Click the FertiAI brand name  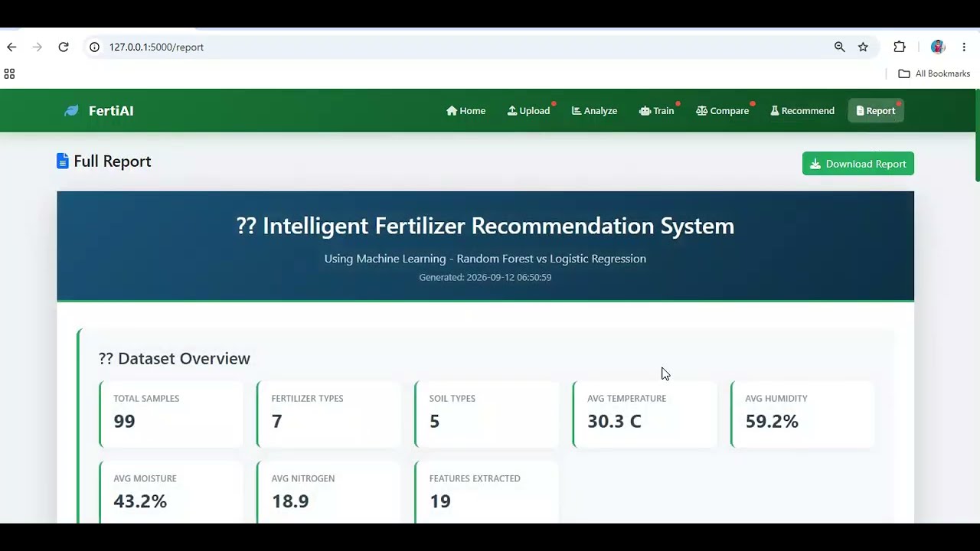point(111,111)
